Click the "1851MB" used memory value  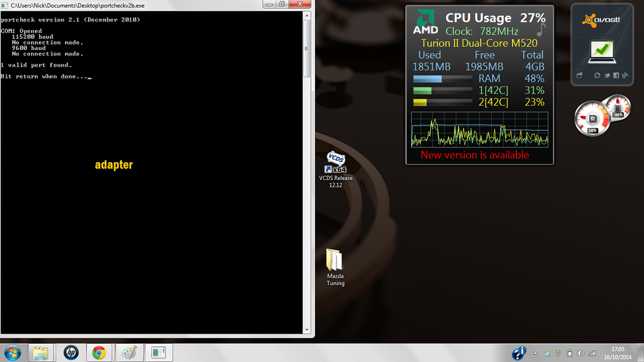(431, 67)
